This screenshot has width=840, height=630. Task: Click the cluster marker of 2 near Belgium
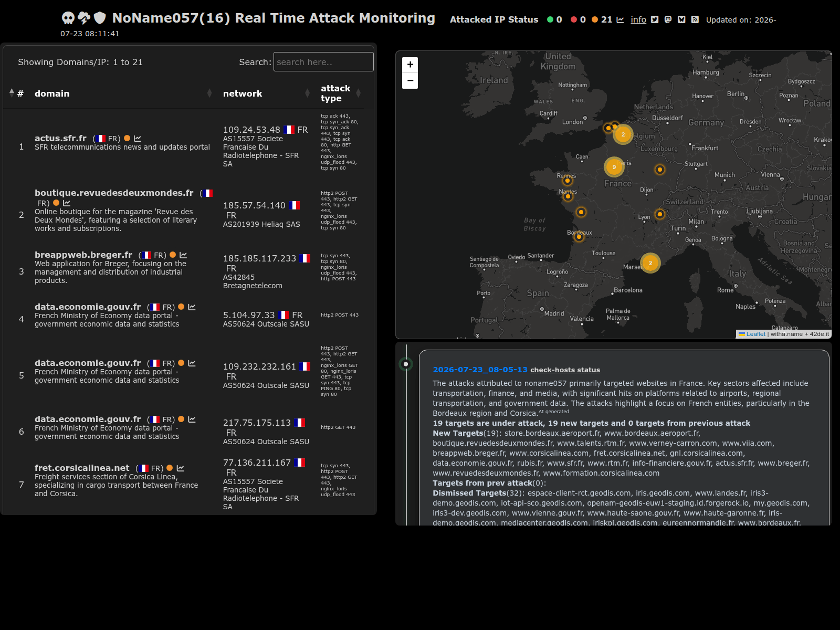point(623,134)
